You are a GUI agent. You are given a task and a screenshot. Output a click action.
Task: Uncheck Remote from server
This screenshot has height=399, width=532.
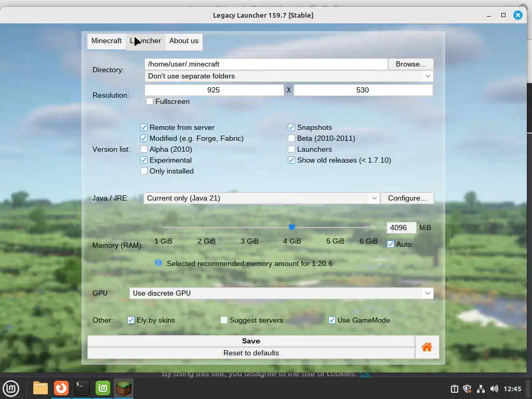click(x=144, y=127)
